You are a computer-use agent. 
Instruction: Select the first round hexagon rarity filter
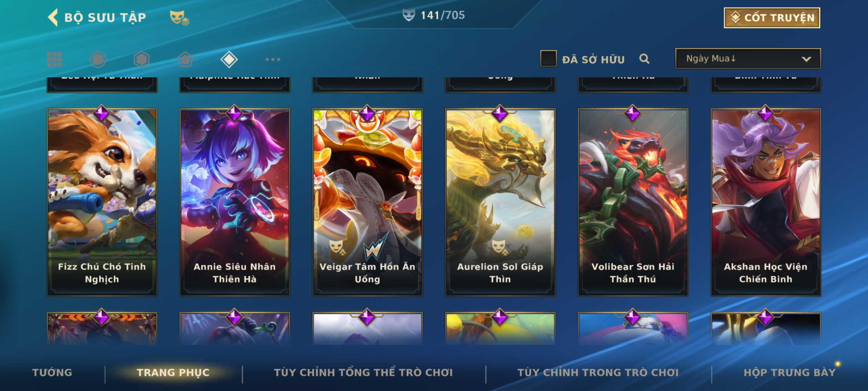click(98, 59)
